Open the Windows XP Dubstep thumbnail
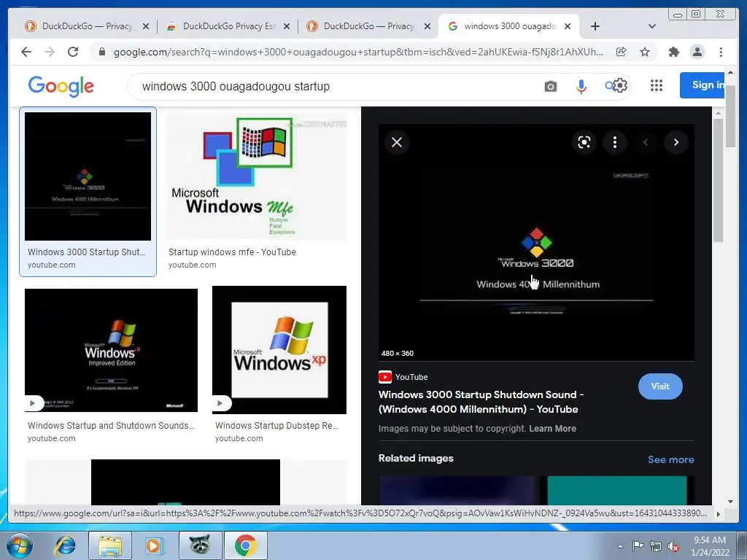747x560 pixels. point(279,349)
